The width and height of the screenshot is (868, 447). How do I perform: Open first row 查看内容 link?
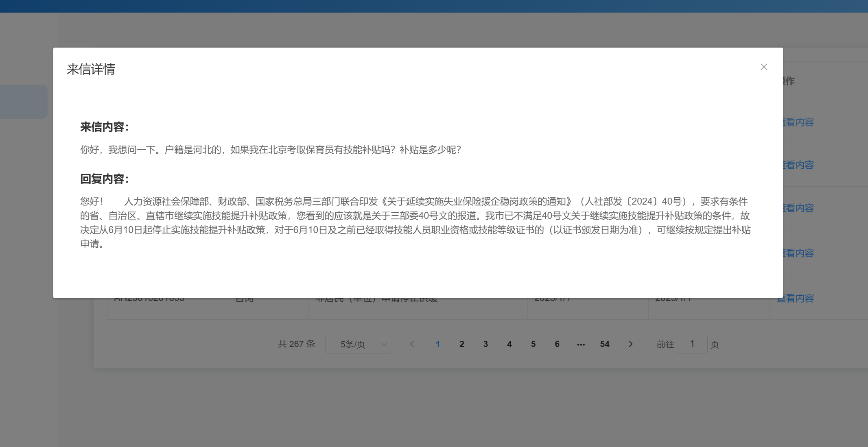point(798,122)
